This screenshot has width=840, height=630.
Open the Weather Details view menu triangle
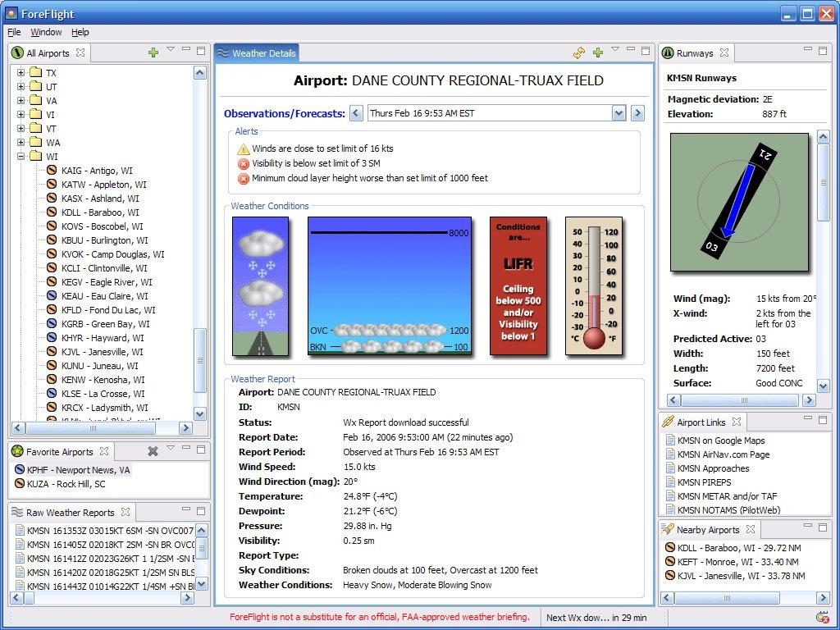(615, 49)
